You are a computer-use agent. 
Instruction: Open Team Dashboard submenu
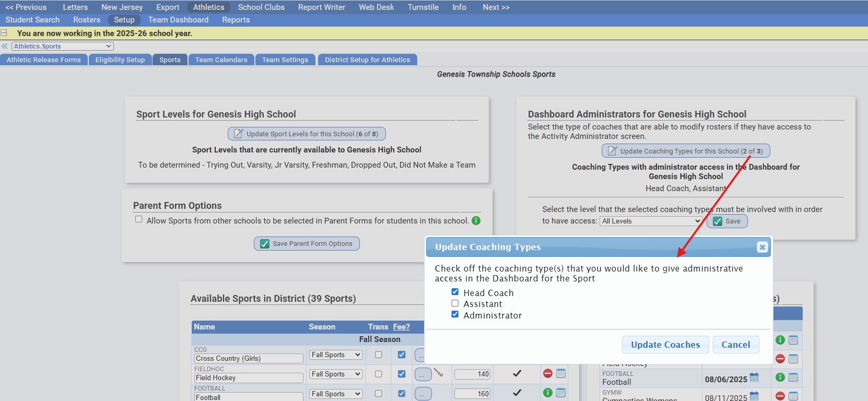click(178, 20)
